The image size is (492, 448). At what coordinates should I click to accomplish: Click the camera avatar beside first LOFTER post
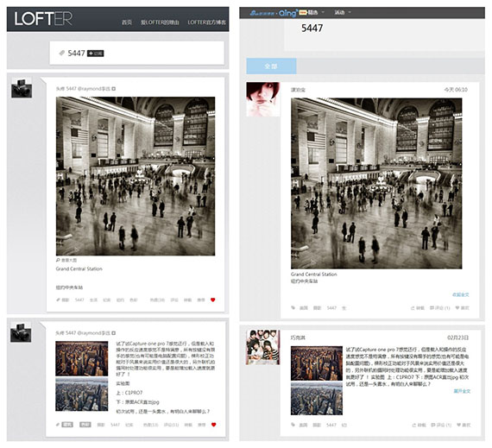coord(22,88)
